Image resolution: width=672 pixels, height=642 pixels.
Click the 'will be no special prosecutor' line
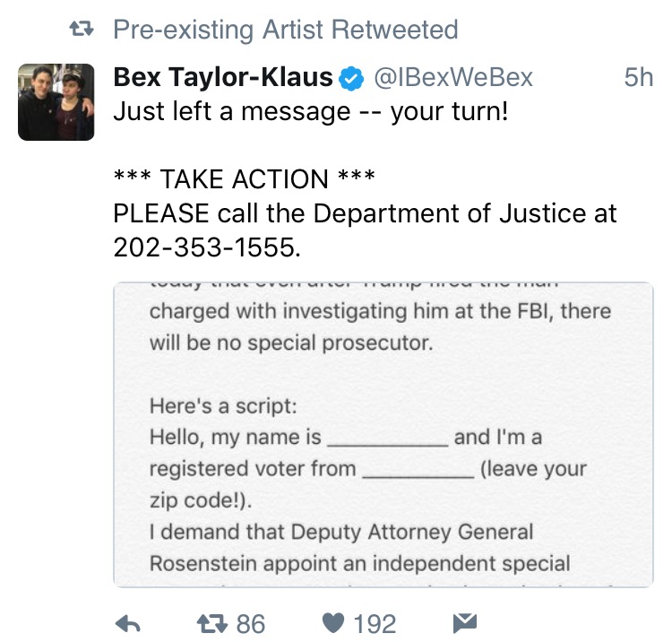coord(291,343)
